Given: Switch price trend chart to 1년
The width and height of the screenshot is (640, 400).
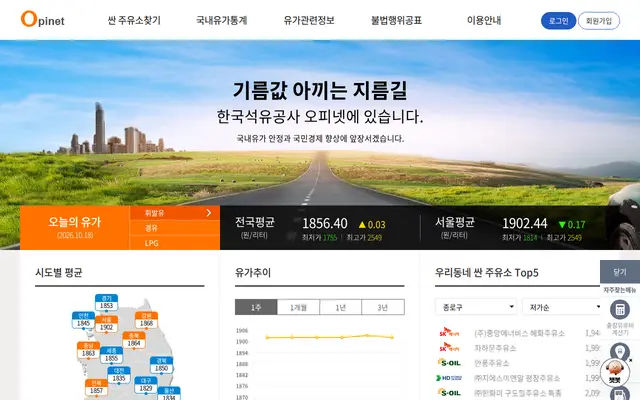Looking at the screenshot, I should pyautogui.click(x=341, y=307).
